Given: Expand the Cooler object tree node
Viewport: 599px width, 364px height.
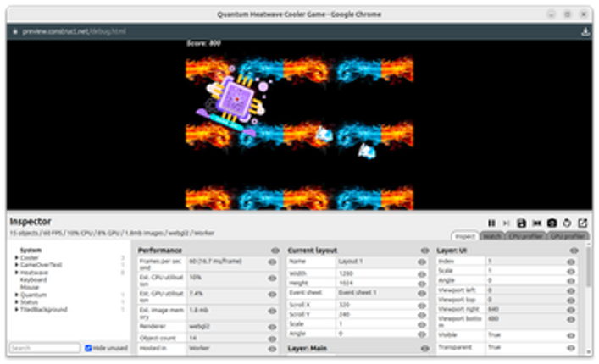Looking at the screenshot, I should (x=16, y=258).
